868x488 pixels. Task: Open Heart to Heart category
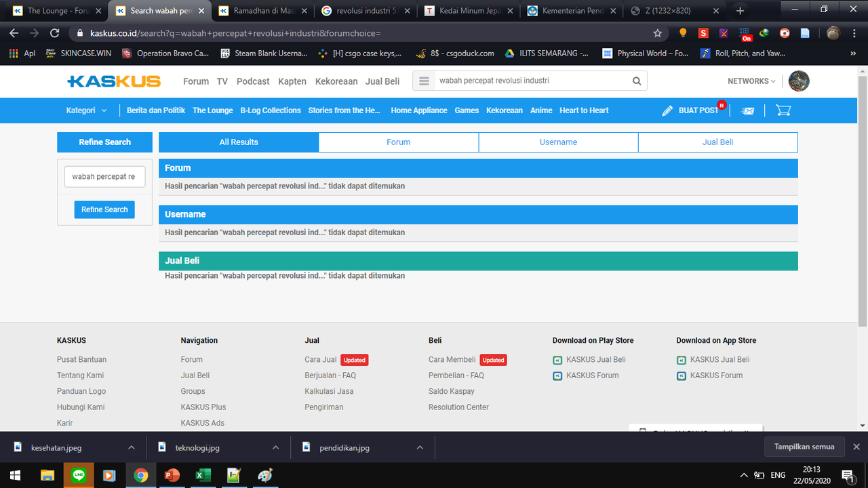pos(584,110)
